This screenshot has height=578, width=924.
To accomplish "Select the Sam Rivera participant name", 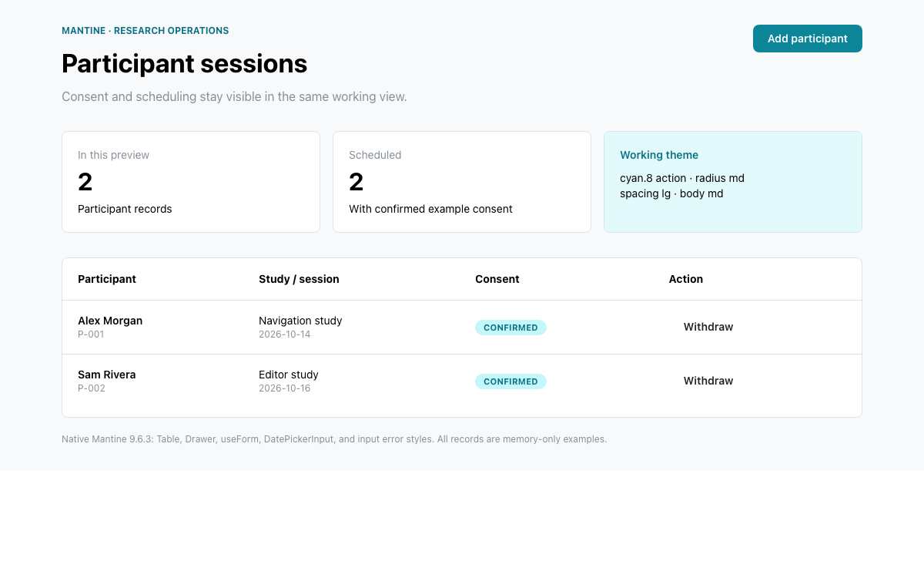I will click(107, 375).
